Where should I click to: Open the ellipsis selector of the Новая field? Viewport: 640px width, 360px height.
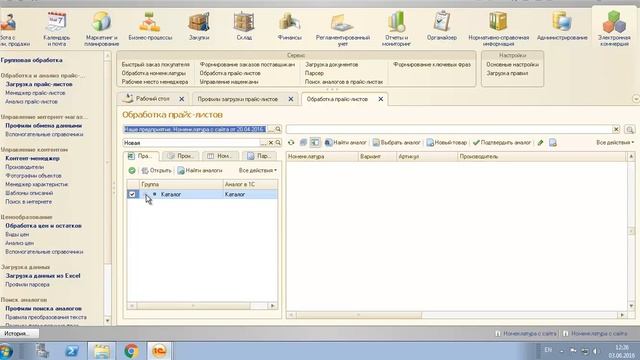264,142
